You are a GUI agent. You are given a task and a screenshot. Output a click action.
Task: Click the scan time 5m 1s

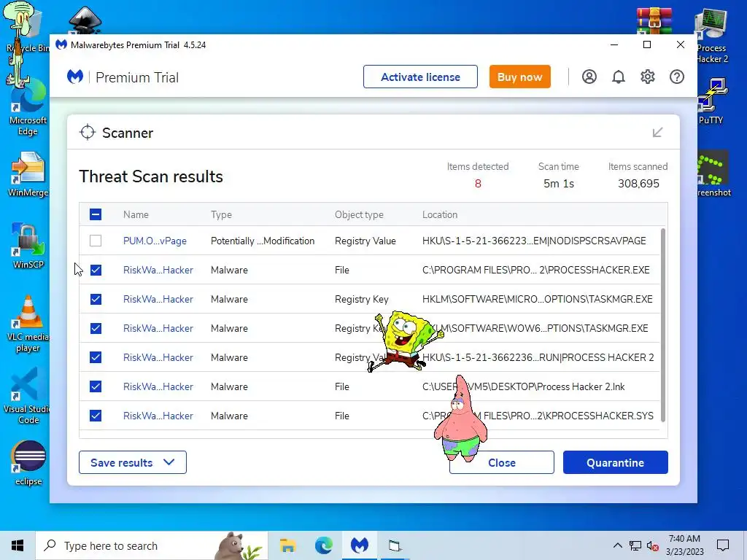click(x=559, y=184)
